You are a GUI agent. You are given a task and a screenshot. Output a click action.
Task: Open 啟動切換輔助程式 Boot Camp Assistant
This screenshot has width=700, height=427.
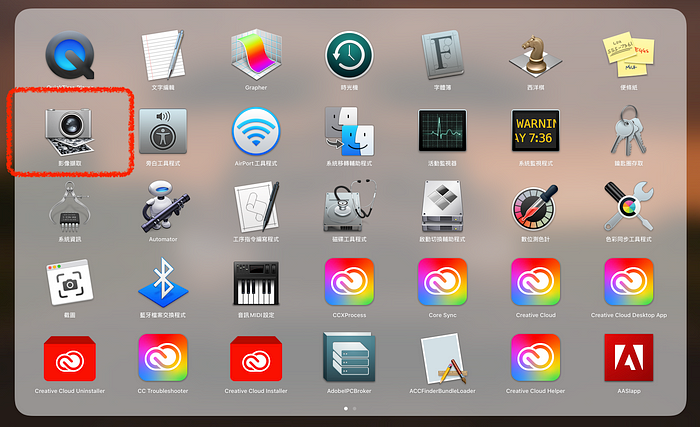click(442, 206)
